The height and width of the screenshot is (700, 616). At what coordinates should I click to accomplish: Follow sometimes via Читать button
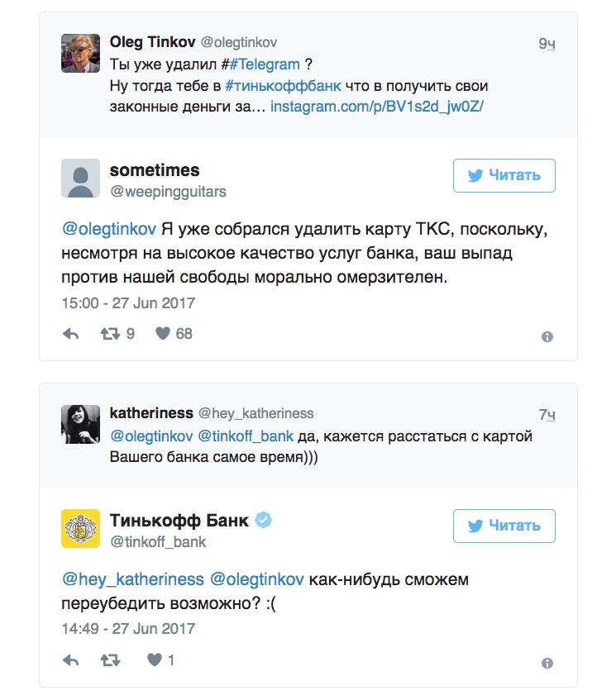(504, 175)
